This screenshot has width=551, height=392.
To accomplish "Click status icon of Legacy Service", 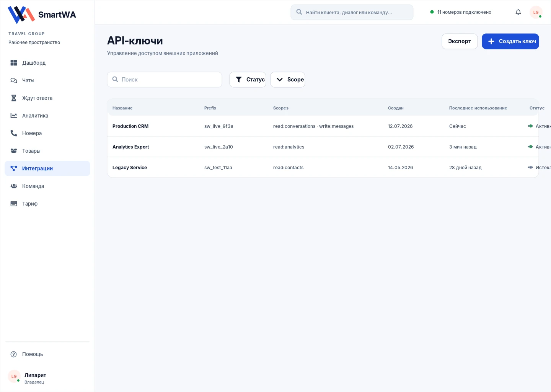I will [x=530, y=167].
